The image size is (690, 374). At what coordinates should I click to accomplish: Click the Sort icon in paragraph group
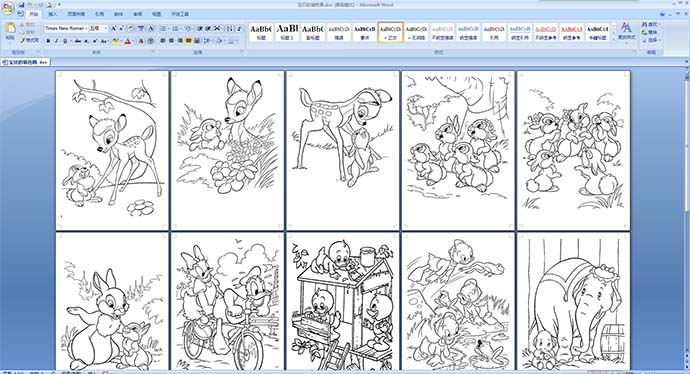(x=230, y=28)
